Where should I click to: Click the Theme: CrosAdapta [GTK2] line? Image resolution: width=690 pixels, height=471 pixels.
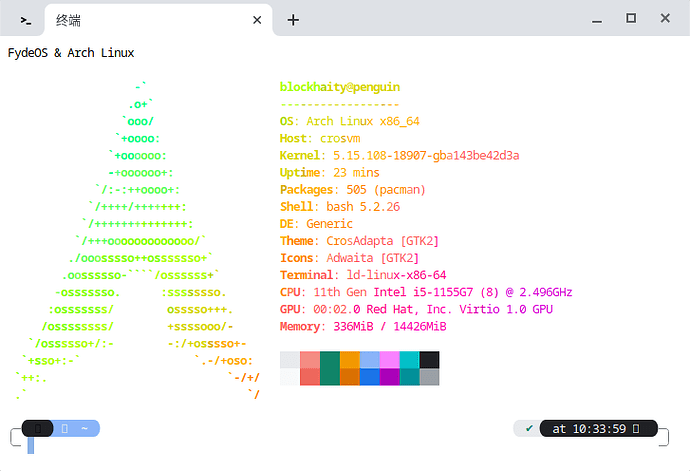(360, 241)
